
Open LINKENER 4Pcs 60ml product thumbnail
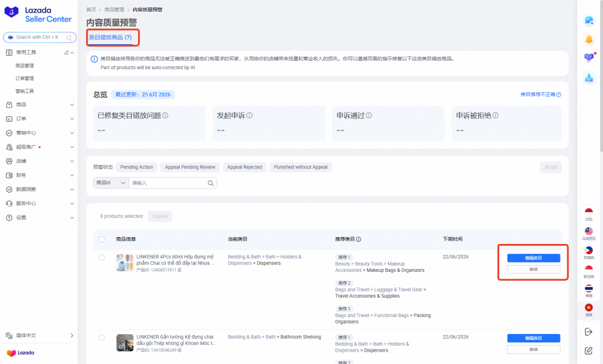(x=125, y=262)
